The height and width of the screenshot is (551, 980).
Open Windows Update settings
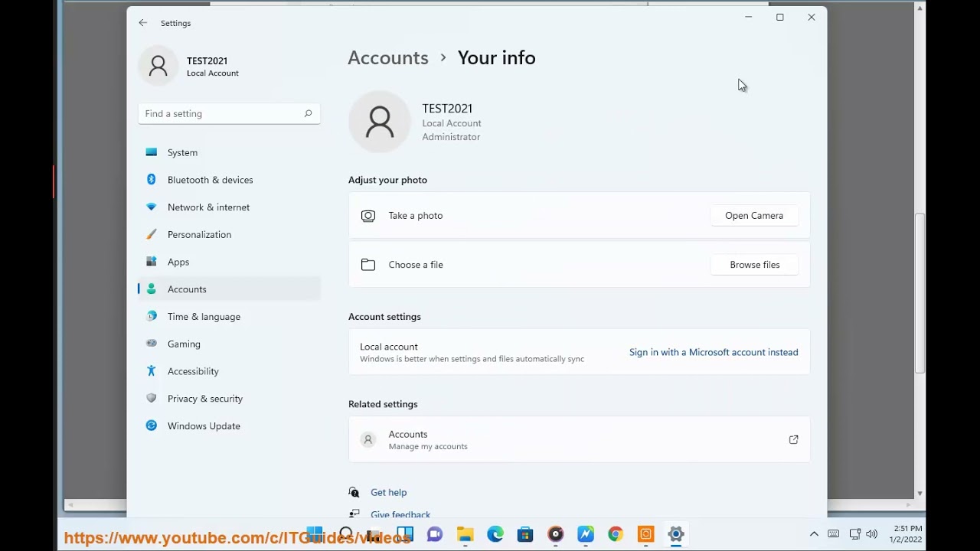pos(229,425)
